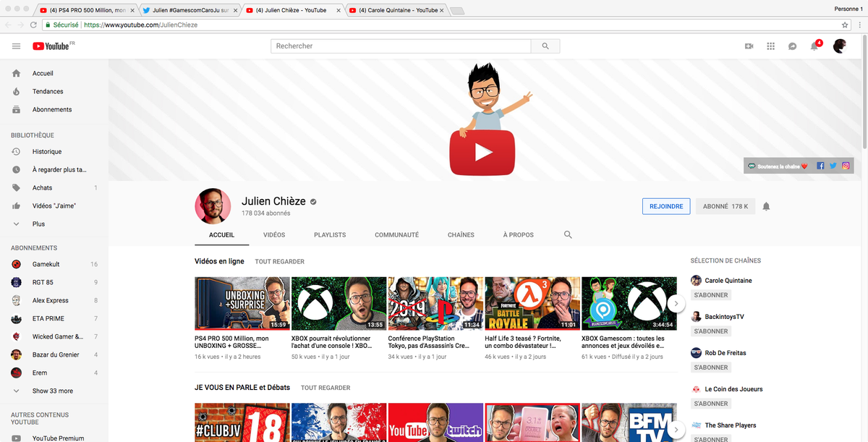Open #CLUBJV 18 video thumbnail

tap(242, 422)
